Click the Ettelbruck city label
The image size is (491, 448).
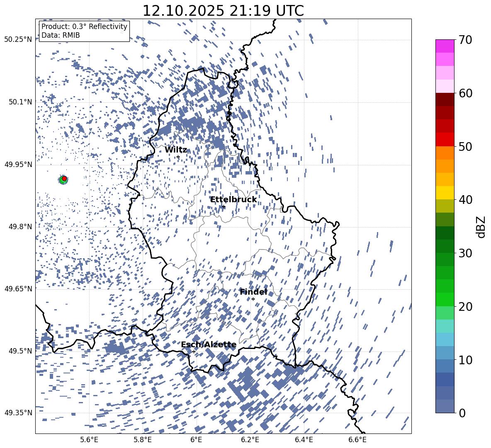pyautogui.click(x=233, y=200)
